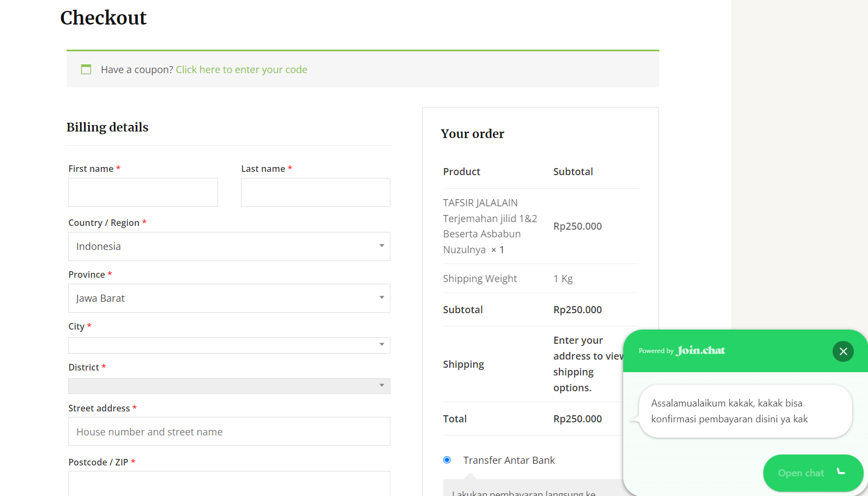
Task: Click the send arrow icon on Open chat
Action: tap(841, 472)
